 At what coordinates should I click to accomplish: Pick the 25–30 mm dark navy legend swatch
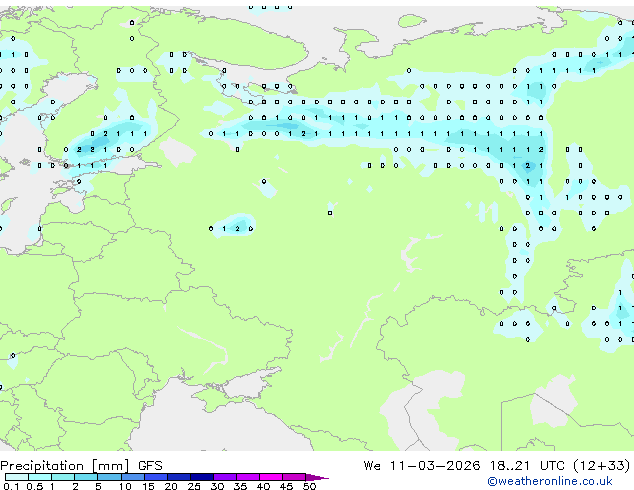[x=202, y=477]
